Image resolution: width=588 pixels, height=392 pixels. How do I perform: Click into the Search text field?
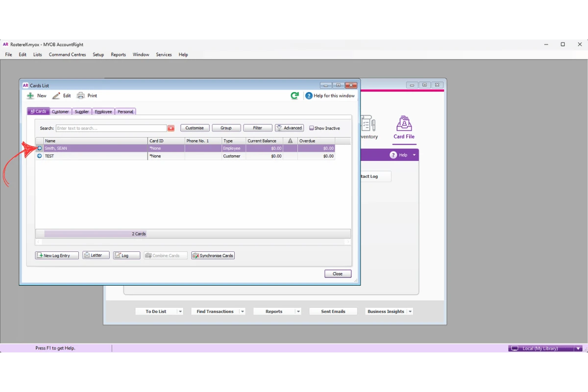111,128
